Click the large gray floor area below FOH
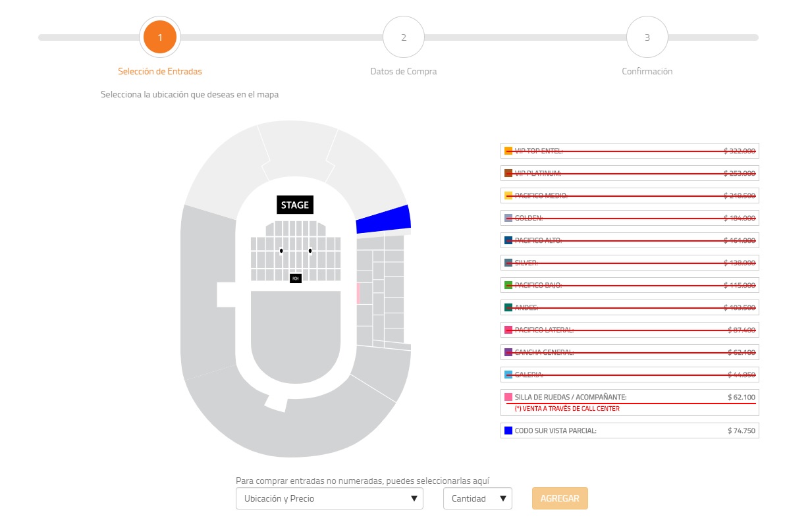Screen dimensions: 812x522 (294, 336)
